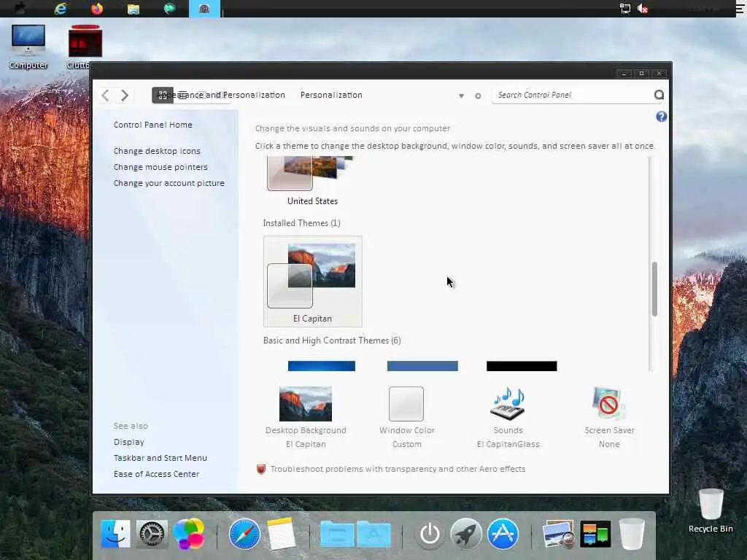Navigate to Appearance and Personalization breadcrumb
This screenshot has width=747, height=560.
pos(221,95)
